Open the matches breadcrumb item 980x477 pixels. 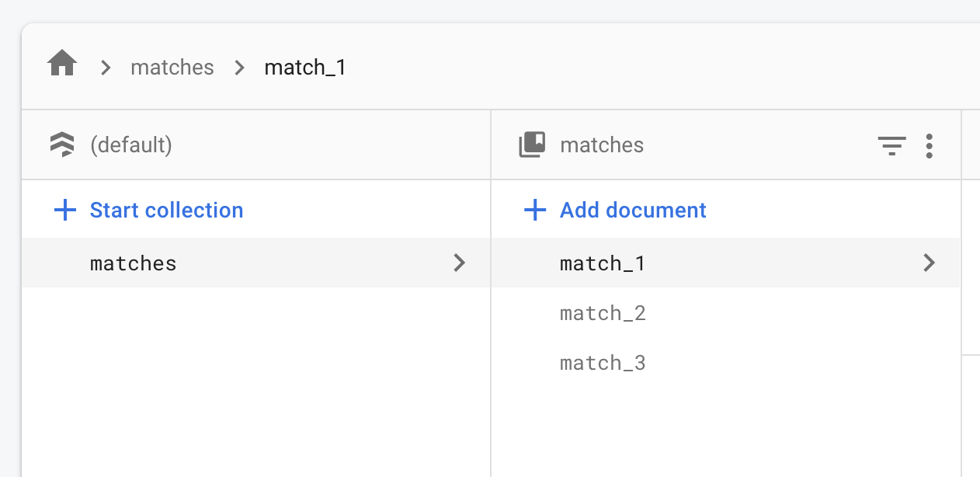(172, 68)
